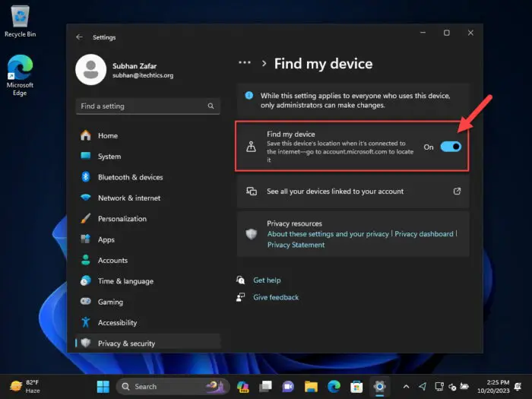
Task: Click the Give feedback icon
Action: [x=241, y=297]
